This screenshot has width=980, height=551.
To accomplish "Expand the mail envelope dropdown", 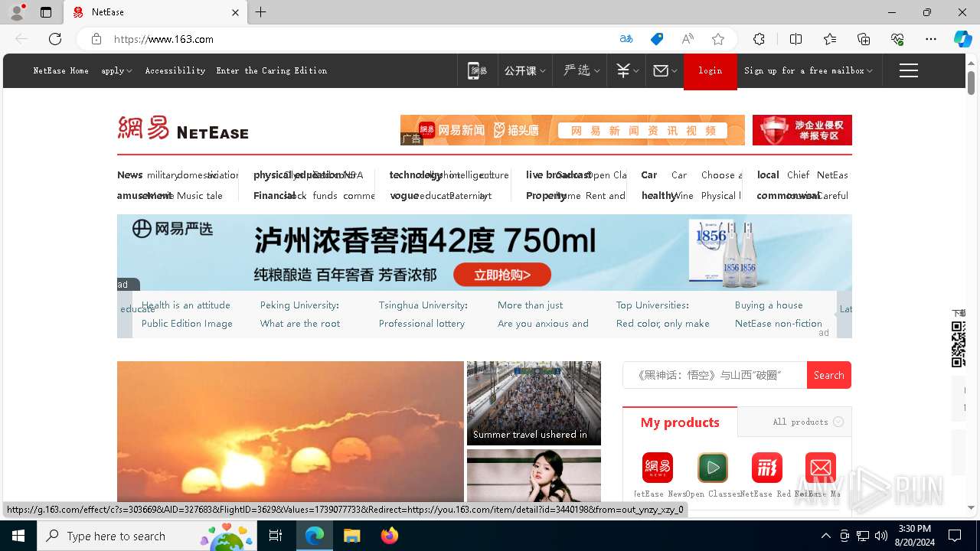I will [x=665, y=70].
